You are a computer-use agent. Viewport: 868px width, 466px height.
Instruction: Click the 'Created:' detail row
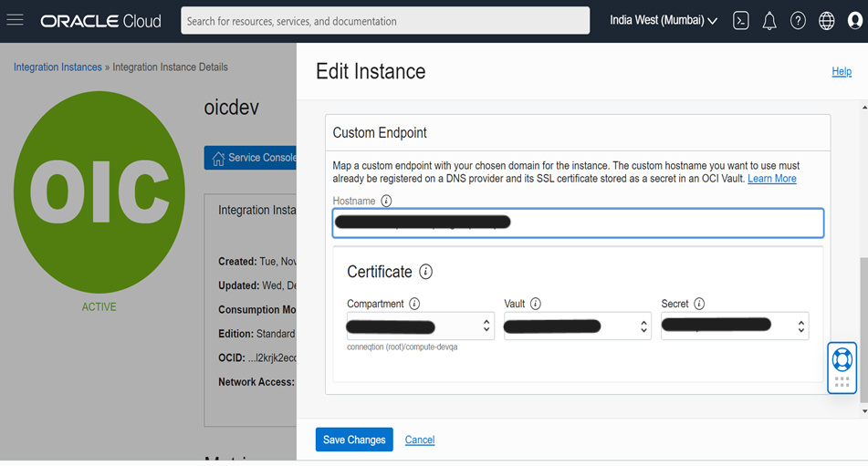pos(257,262)
